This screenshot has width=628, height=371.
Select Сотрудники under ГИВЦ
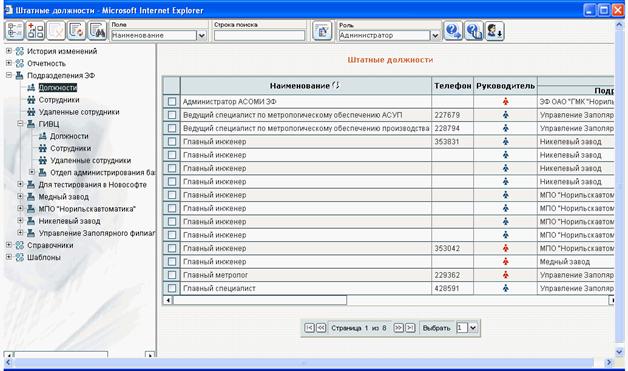coord(70,148)
